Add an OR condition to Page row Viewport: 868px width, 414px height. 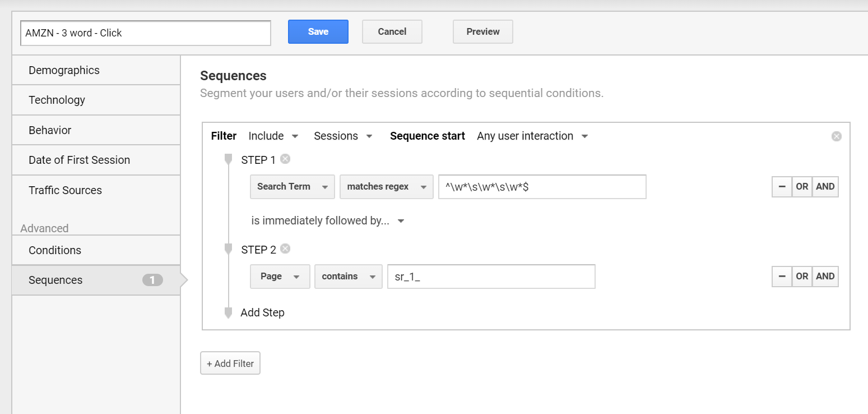[802, 276]
